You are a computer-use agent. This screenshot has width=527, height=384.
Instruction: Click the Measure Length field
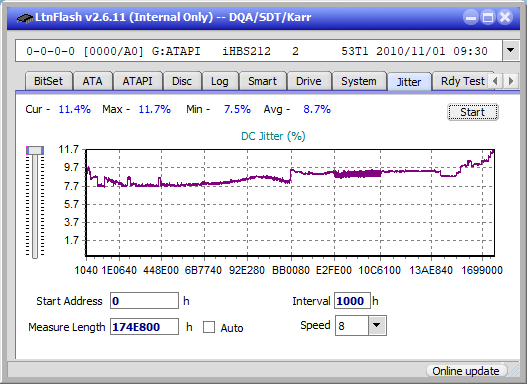pos(145,327)
